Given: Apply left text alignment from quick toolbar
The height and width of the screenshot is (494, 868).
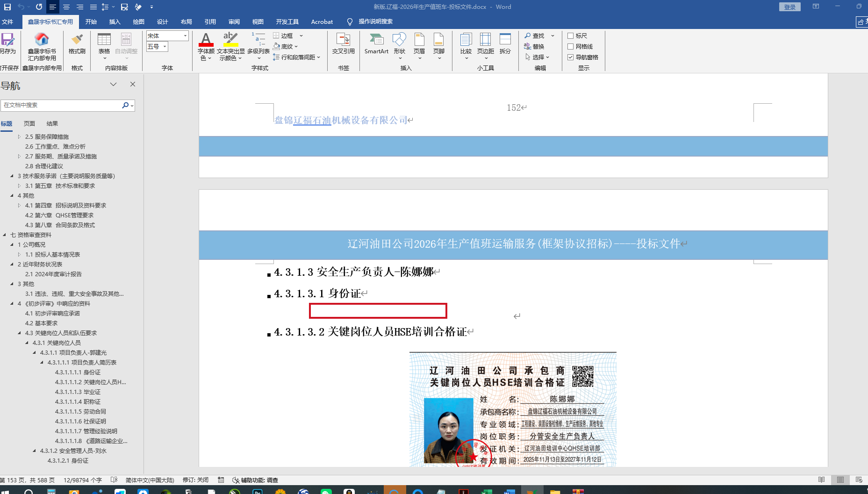Looking at the screenshot, I should [52, 7].
